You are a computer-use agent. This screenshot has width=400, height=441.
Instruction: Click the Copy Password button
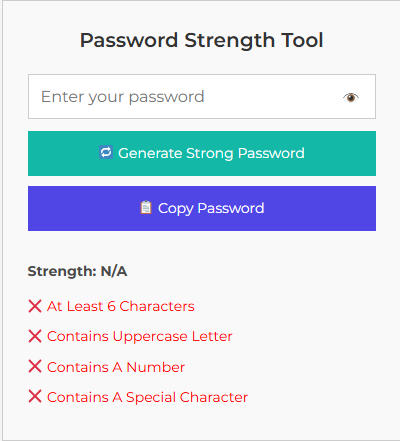pyautogui.click(x=202, y=208)
